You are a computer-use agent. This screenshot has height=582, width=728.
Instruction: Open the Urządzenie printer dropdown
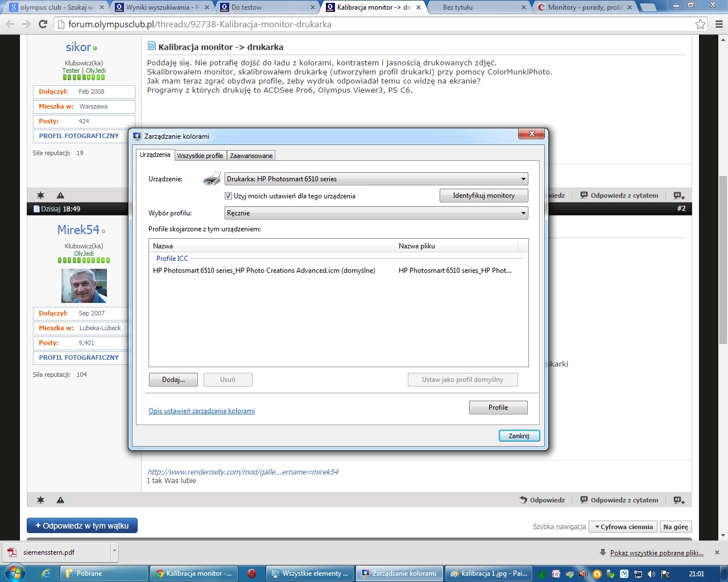pos(376,179)
